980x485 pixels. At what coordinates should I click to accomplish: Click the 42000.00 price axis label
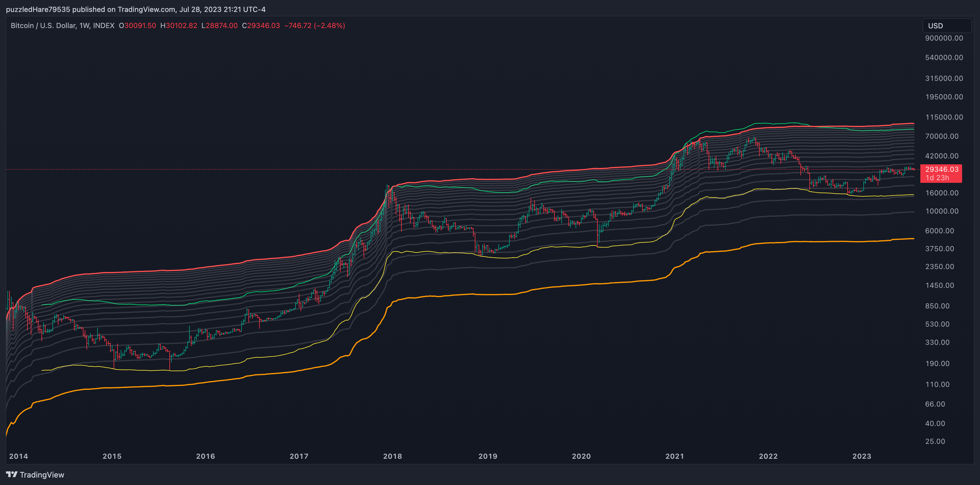point(942,156)
